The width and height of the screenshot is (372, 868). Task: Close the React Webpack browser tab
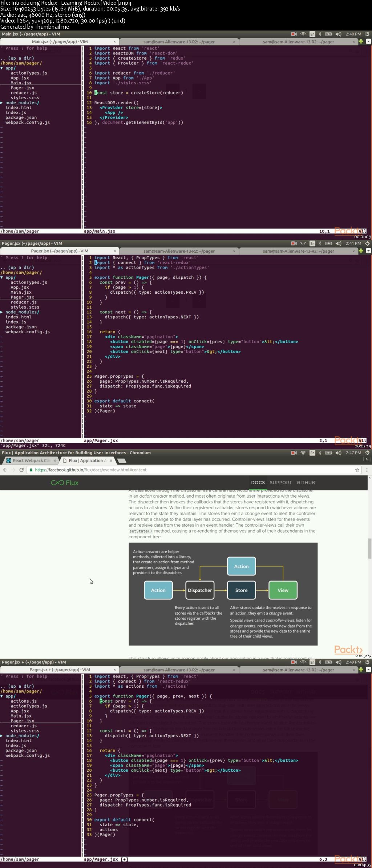point(55,460)
